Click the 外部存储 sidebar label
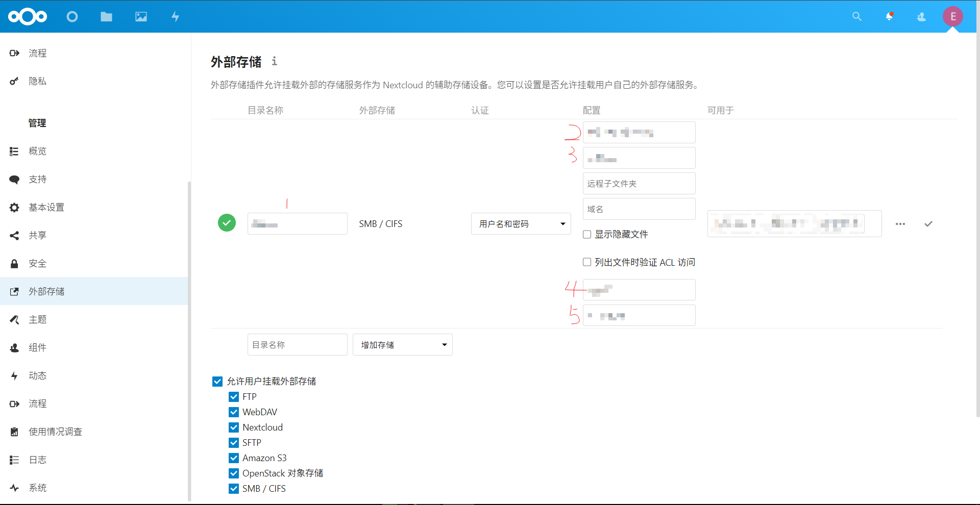This screenshot has height=505, width=980. click(x=46, y=292)
